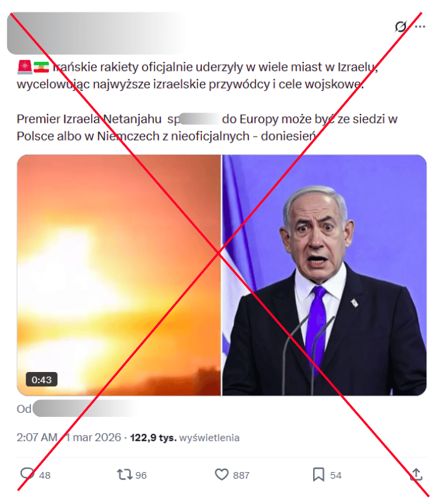Click the 2:07 AM timestamp link

pyautogui.click(x=69, y=438)
